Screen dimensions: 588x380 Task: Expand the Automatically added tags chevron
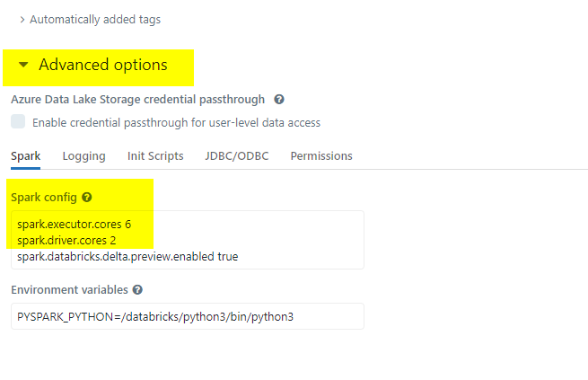pos(22,20)
